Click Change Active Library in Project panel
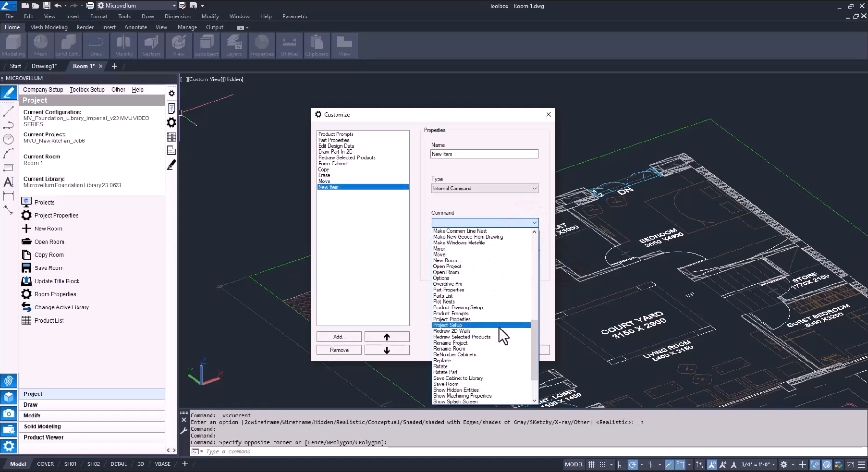The image size is (868, 472). pyautogui.click(x=61, y=307)
